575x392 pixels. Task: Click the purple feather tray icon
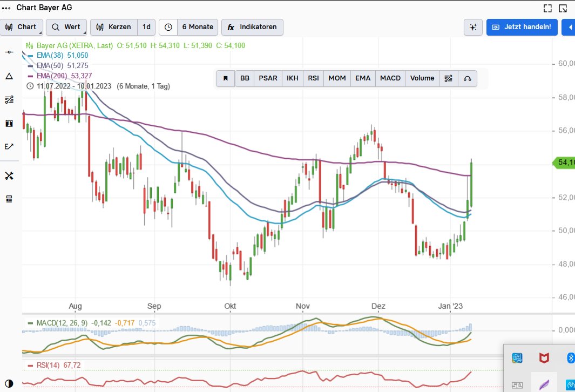point(544,384)
